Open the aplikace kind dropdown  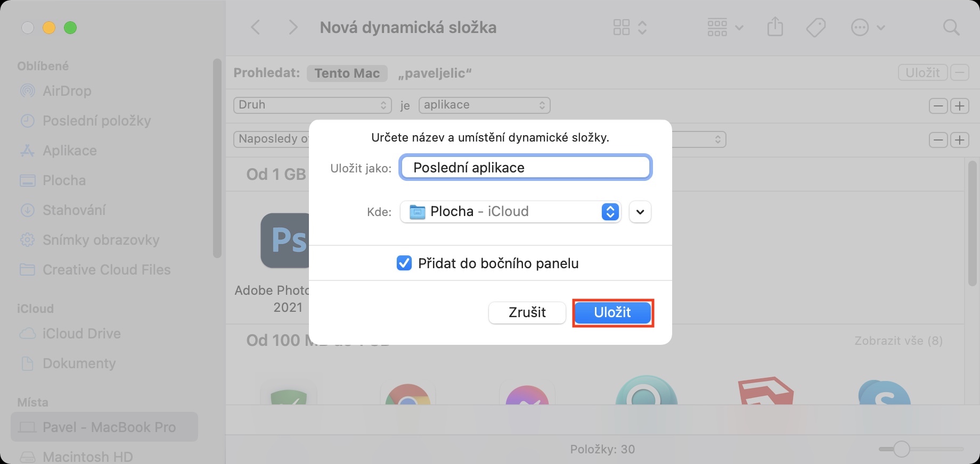(x=484, y=105)
